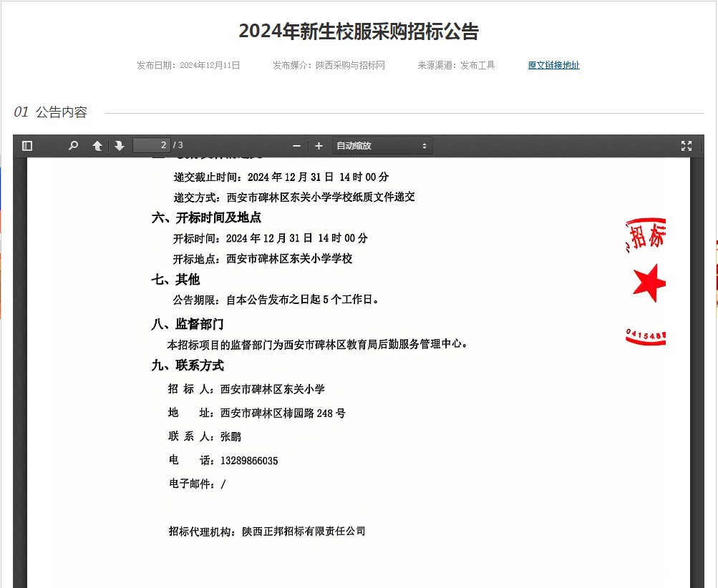Go to the previous PDF page
This screenshot has width=718, height=588.
point(97,146)
